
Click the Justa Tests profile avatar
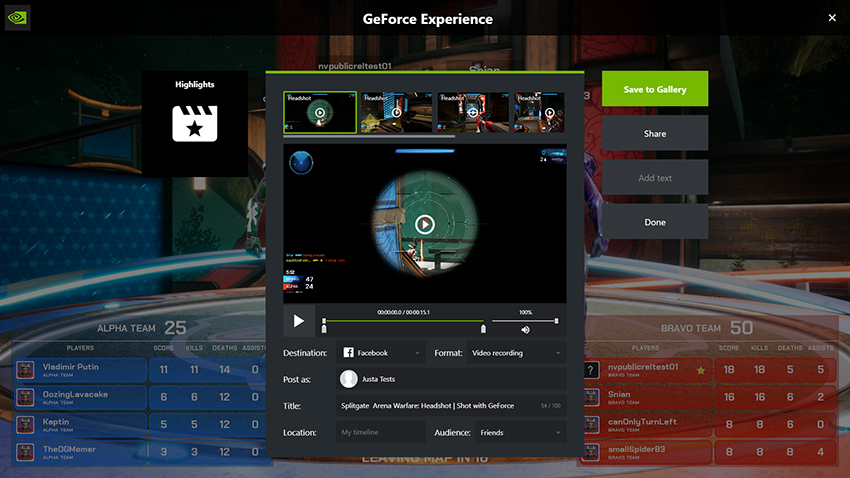tap(349, 379)
